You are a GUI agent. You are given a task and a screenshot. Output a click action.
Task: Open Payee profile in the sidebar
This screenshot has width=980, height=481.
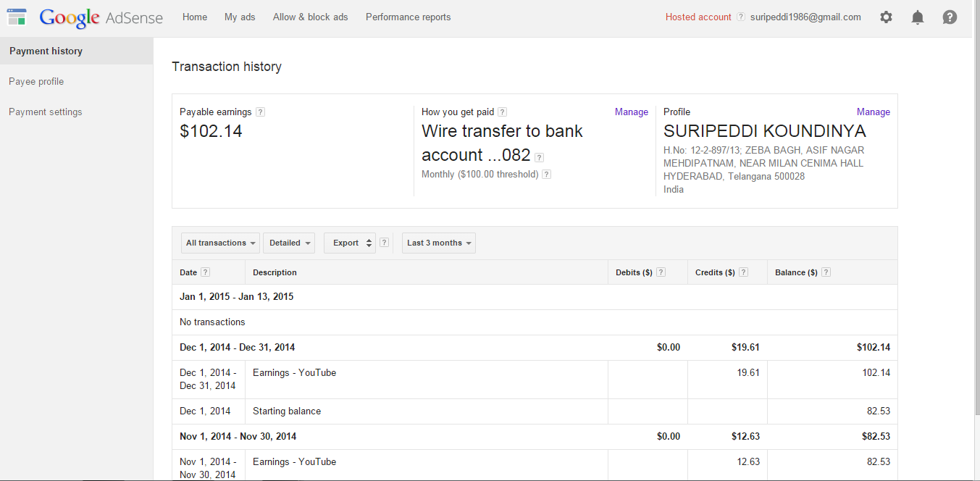[x=36, y=81]
